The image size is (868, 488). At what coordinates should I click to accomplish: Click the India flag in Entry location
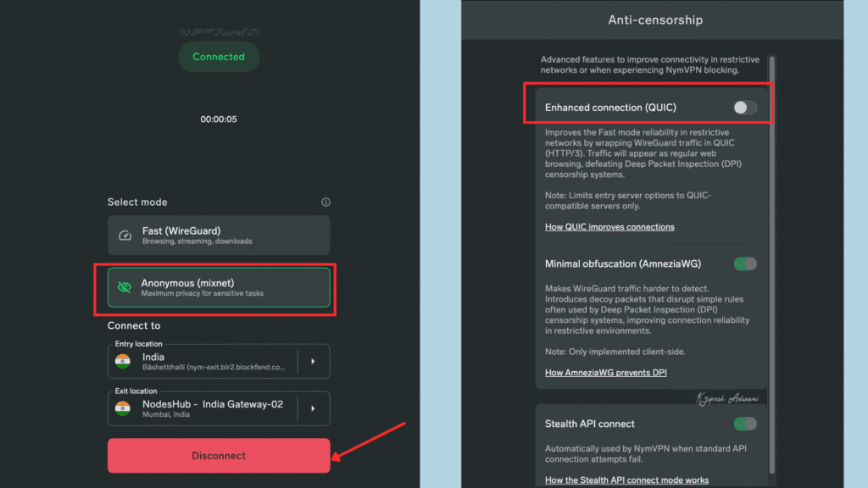(x=123, y=361)
